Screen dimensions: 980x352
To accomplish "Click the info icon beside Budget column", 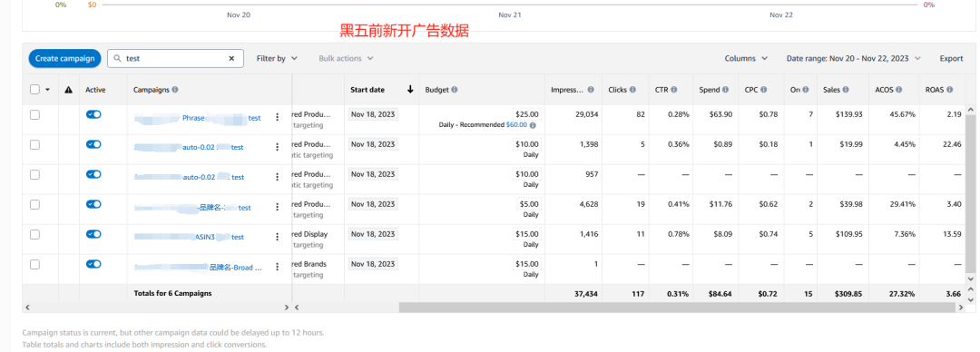I will (455, 90).
